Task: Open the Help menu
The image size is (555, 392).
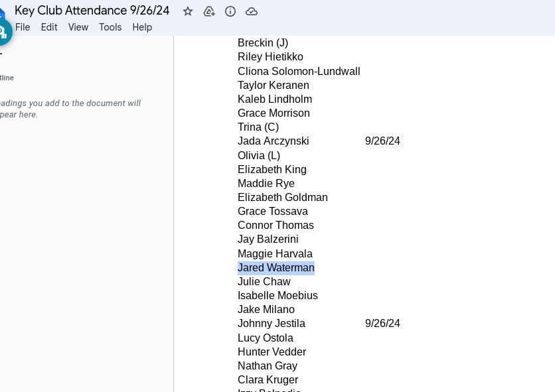Action: [142, 27]
